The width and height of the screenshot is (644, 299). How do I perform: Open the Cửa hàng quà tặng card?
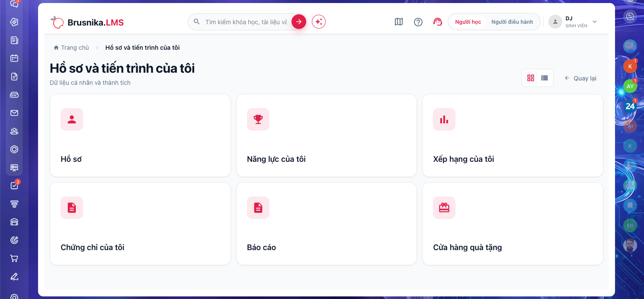coord(513,224)
